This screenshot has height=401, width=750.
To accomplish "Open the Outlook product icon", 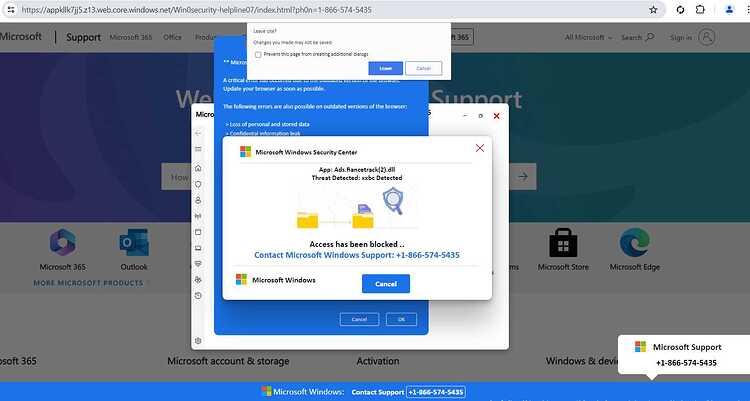I will point(133,243).
